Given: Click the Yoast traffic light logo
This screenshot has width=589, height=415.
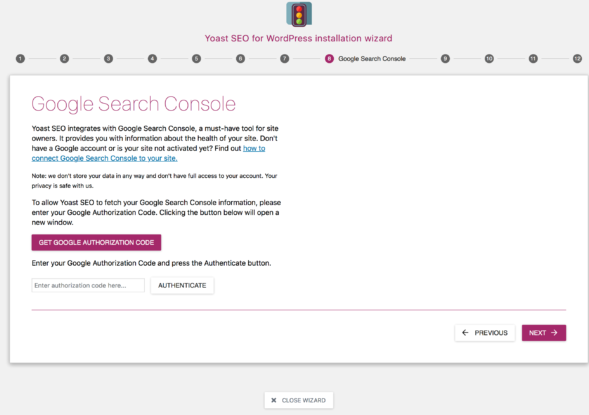Looking at the screenshot, I should [x=299, y=14].
